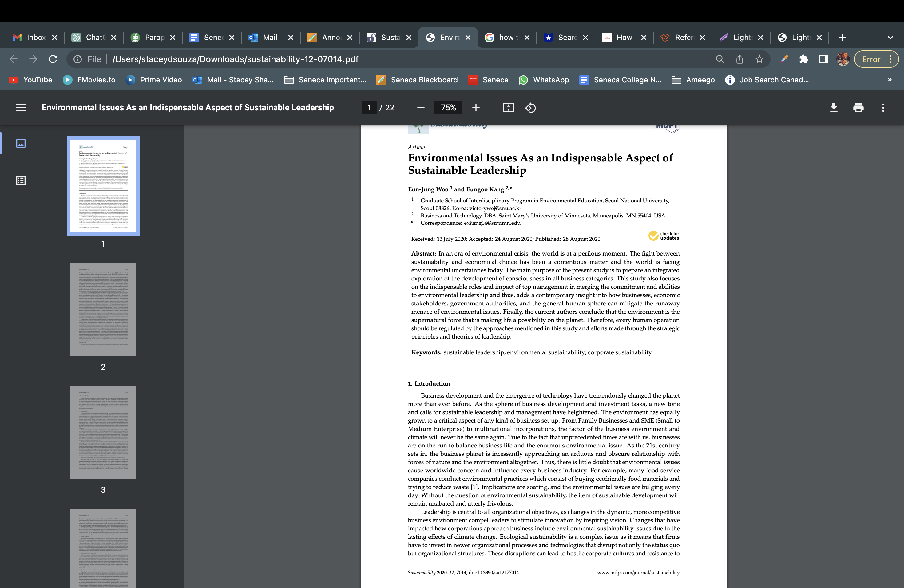Show hidden bookmarks via chevron

pos(890,80)
